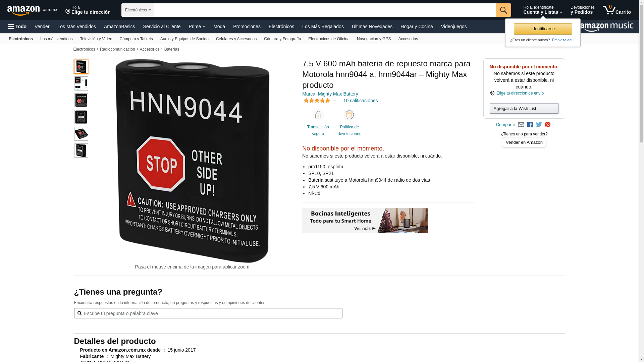Open the Todo hamburger menu
This screenshot has width=644, height=362.
17,26
